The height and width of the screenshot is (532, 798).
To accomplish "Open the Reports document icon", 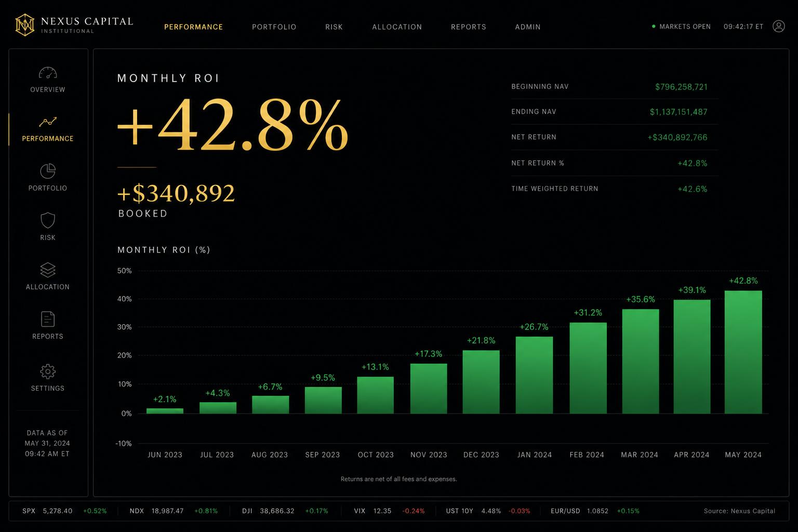I will click(x=48, y=319).
